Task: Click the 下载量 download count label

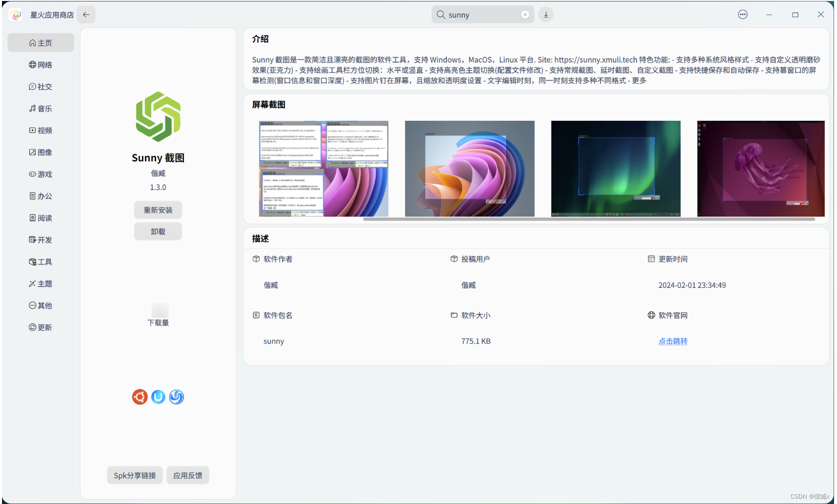Action: (x=158, y=323)
